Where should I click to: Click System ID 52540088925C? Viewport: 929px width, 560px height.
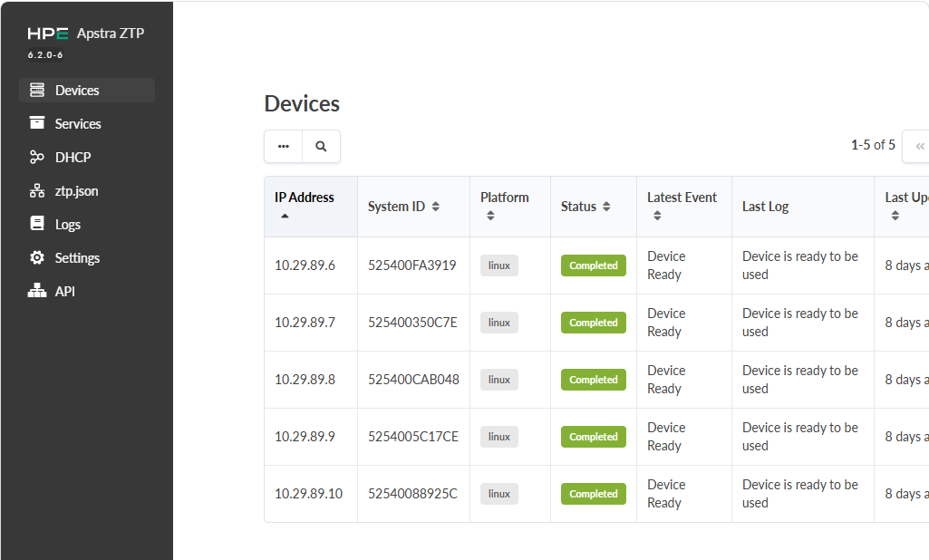[x=412, y=494]
